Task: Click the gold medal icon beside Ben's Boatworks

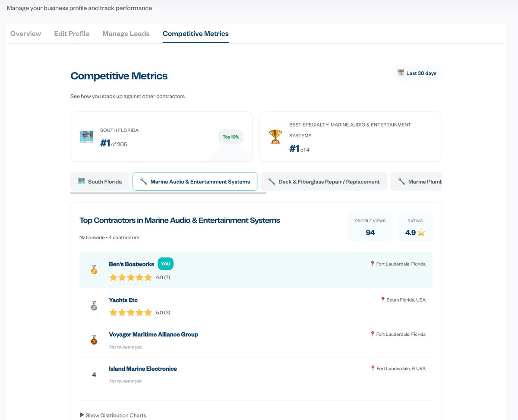Action: (x=94, y=270)
